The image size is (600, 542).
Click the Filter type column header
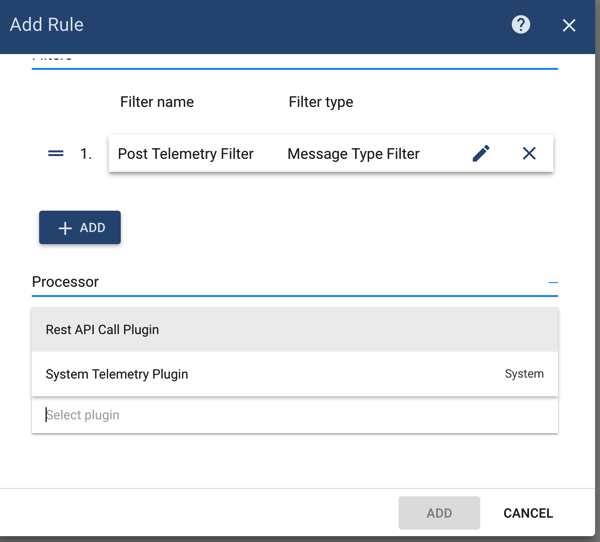pyautogui.click(x=321, y=102)
